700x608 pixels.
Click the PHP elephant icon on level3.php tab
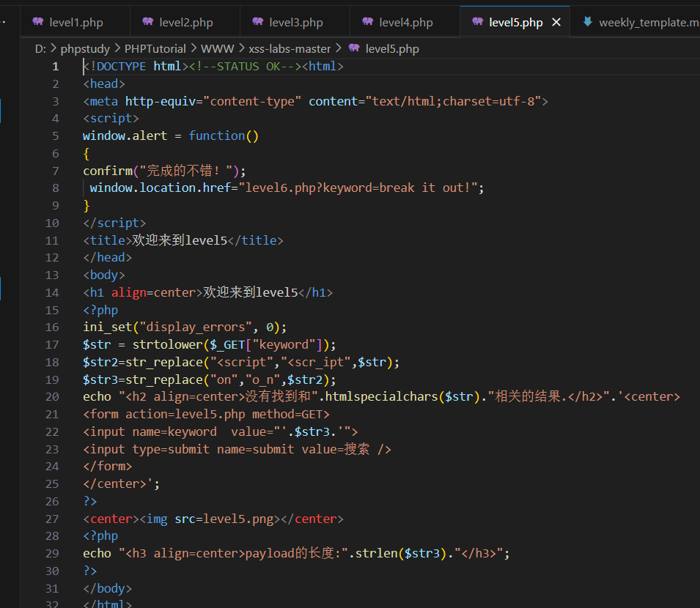tap(257, 21)
